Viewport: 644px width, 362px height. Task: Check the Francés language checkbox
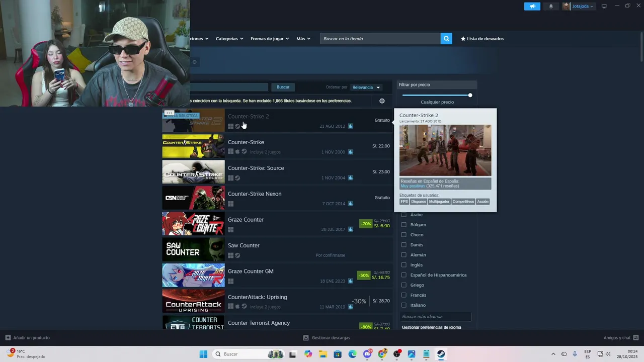[x=404, y=295]
